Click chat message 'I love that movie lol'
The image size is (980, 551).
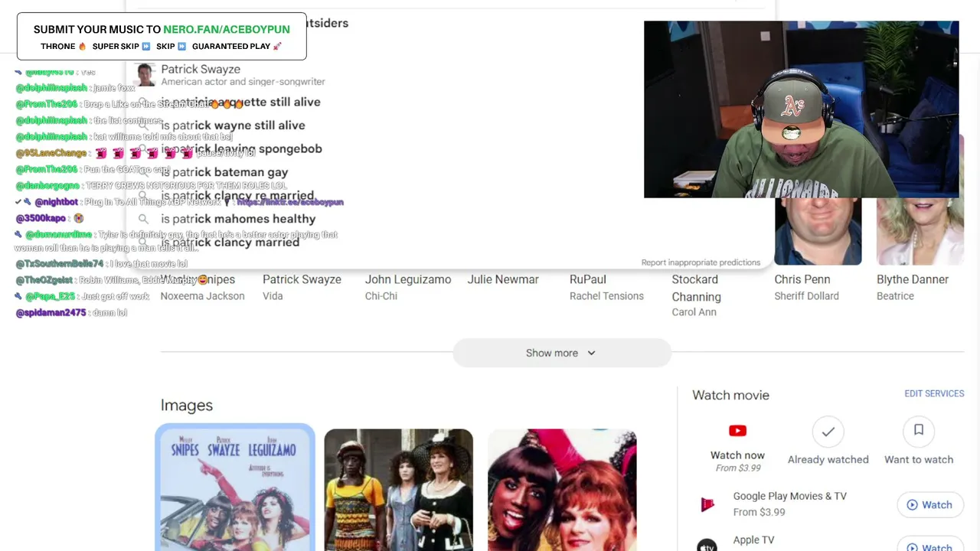click(x=149, y=263)
